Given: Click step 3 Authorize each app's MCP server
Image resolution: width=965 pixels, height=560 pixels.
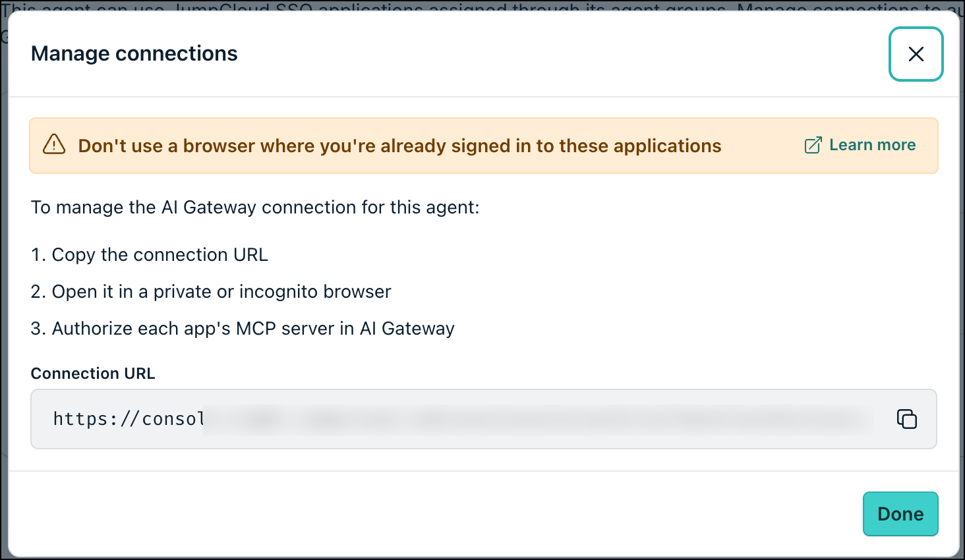Looking at the screenshot, I should pos(243,329).
